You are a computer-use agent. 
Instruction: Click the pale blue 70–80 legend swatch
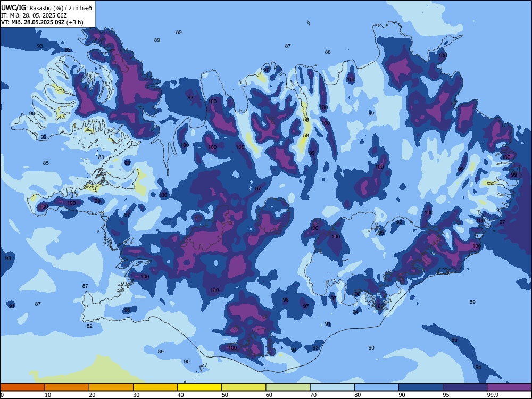(x=332, y=387)
